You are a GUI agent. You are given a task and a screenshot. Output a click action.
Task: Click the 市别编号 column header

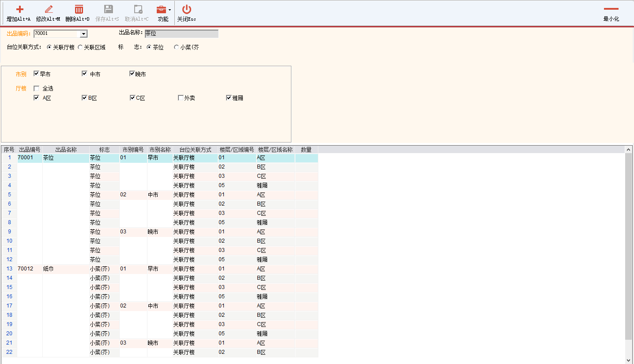(x=133, y=150)
